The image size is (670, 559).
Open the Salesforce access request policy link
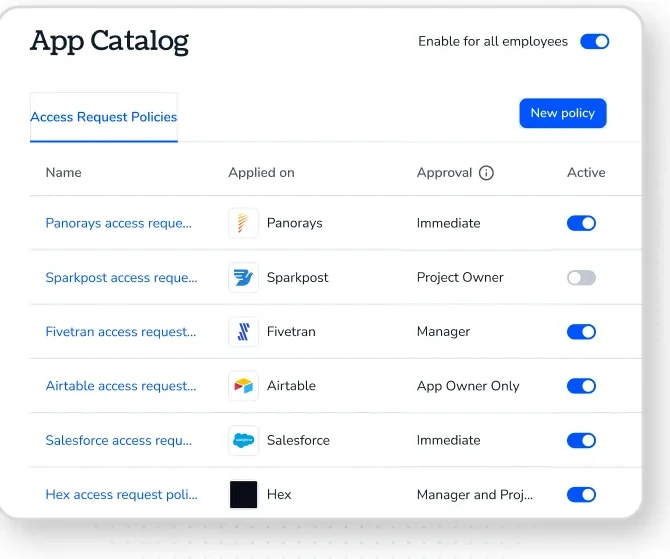[x=118, y=440]
